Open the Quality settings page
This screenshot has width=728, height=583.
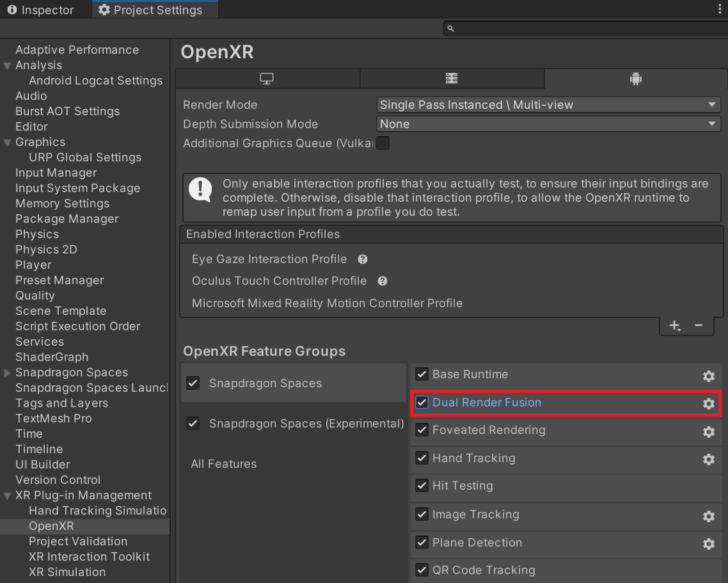click(35, 295)
